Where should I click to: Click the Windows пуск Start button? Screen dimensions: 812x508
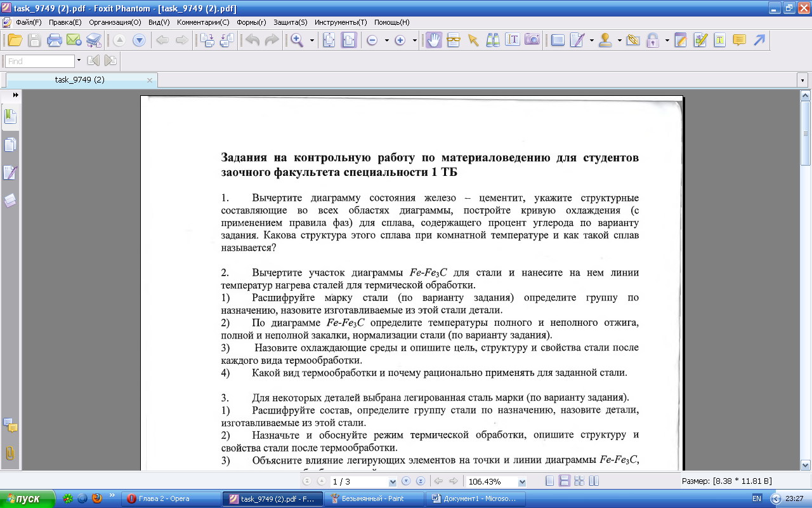[x=29, y=498]
